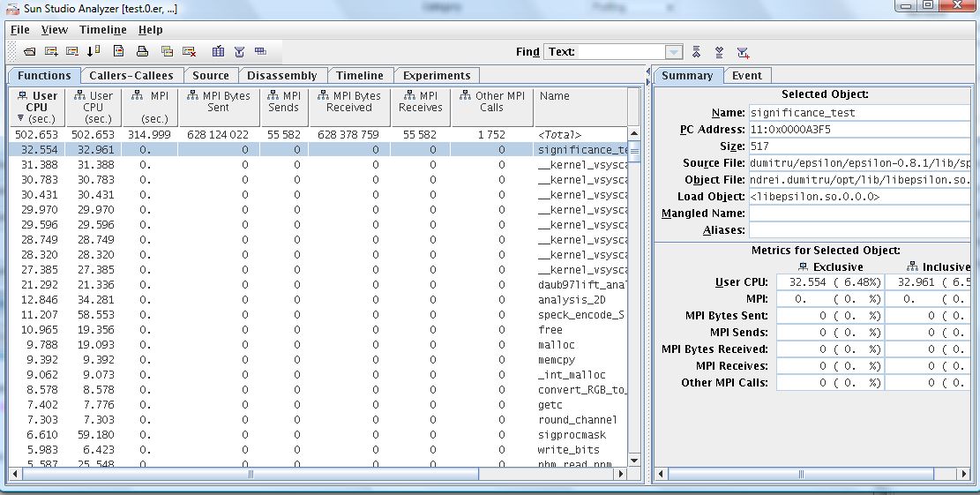Click the Add Experiment toolbar icon

[x=52, y=52]
